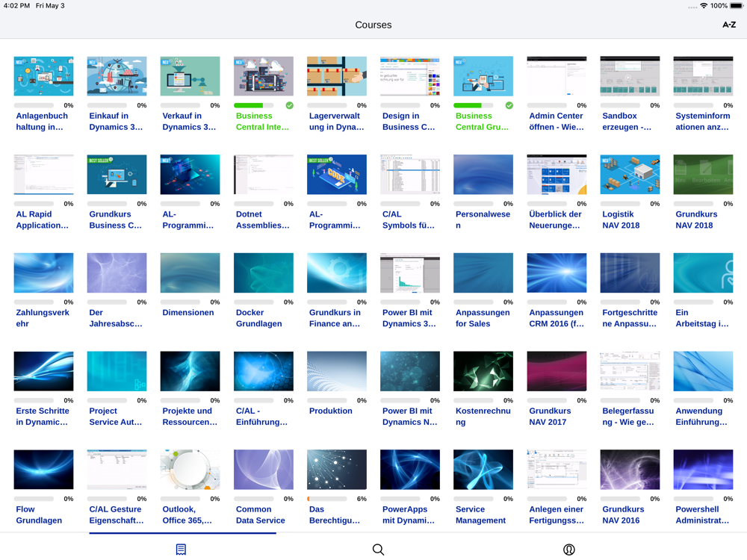
Task: Open the Common Data Service title
Action: pos(260,514)
